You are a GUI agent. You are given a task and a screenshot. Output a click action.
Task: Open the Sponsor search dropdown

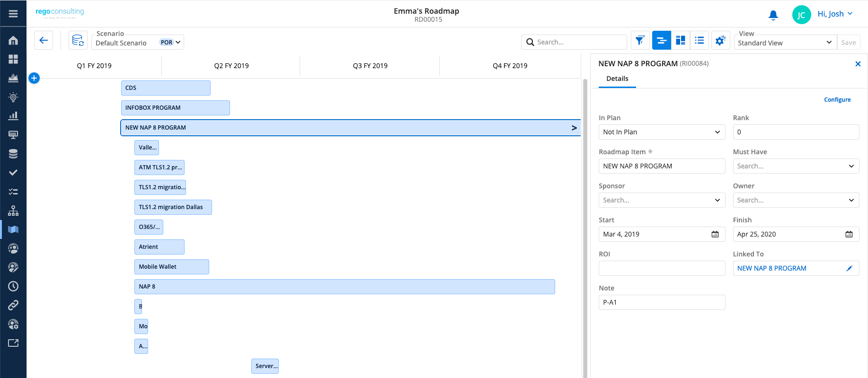[662, 200]
